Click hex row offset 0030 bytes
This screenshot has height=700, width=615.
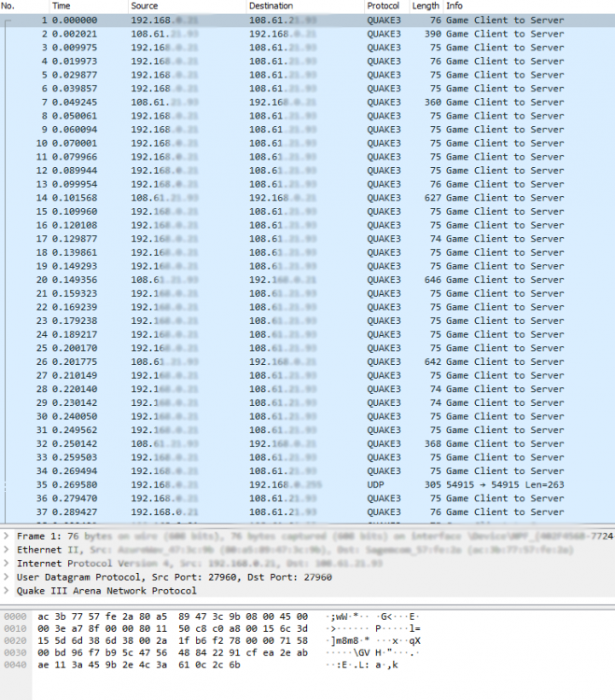[173, 652]
